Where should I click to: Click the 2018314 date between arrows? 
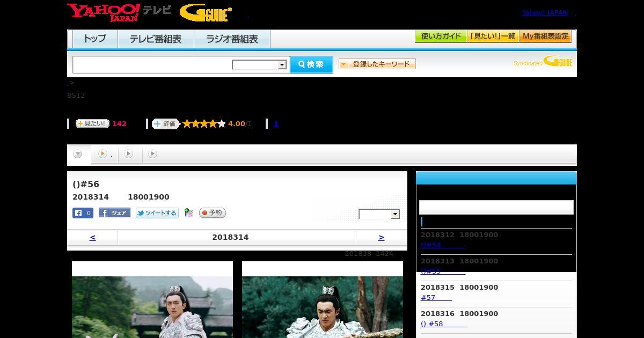tap(230, 237)
